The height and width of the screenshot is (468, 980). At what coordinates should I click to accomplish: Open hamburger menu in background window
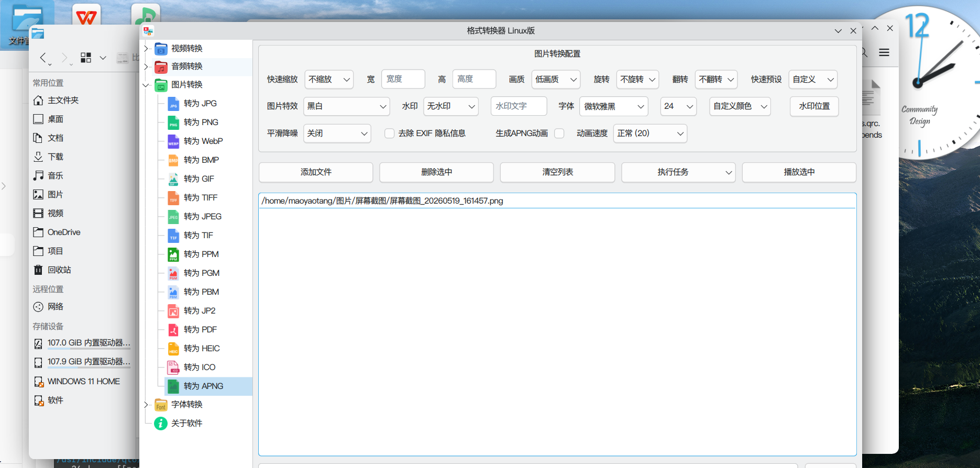884,52
